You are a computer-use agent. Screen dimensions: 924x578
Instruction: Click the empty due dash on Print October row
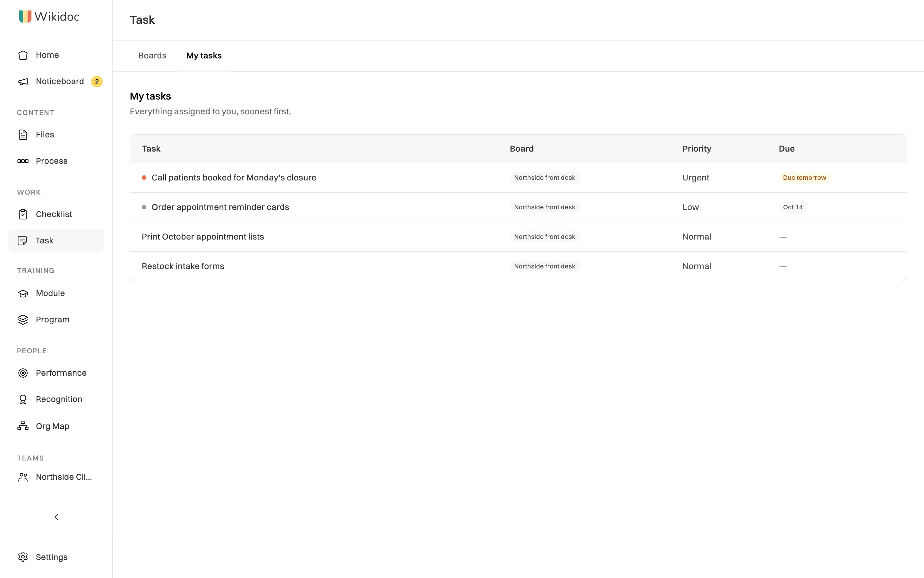783,237
